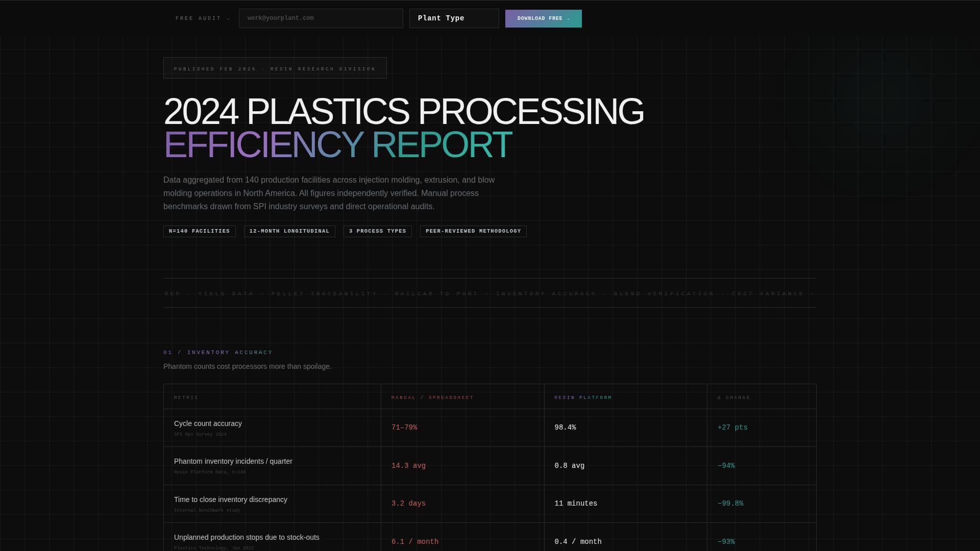The image size is (980, 551).
Task: Click the Δ Change column header
Action: pos(733,397)
